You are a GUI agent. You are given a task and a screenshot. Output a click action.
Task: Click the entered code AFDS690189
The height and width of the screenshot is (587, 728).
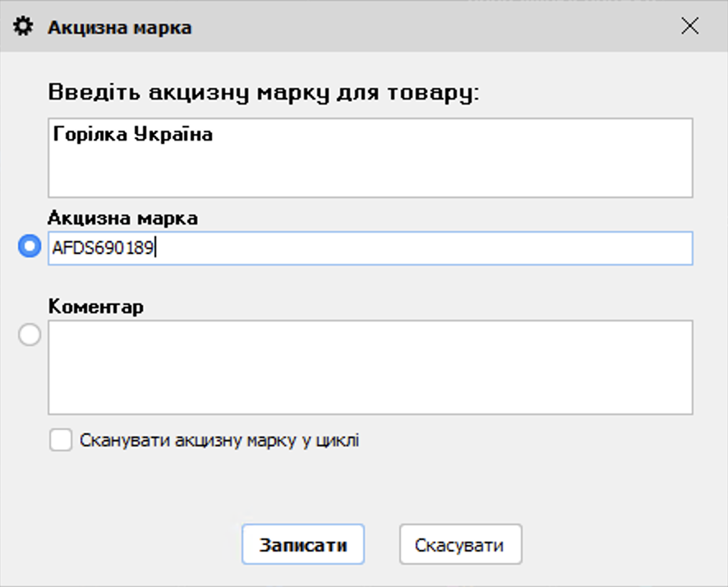(104, 247)
